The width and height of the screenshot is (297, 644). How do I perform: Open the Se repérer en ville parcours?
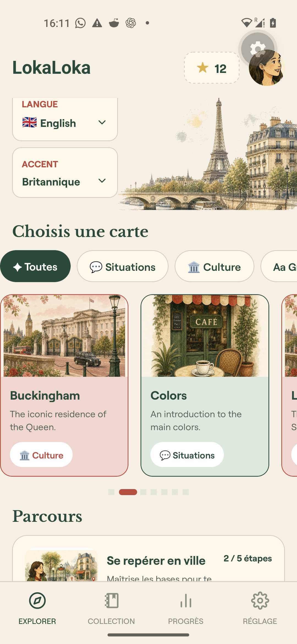(148, 559)
